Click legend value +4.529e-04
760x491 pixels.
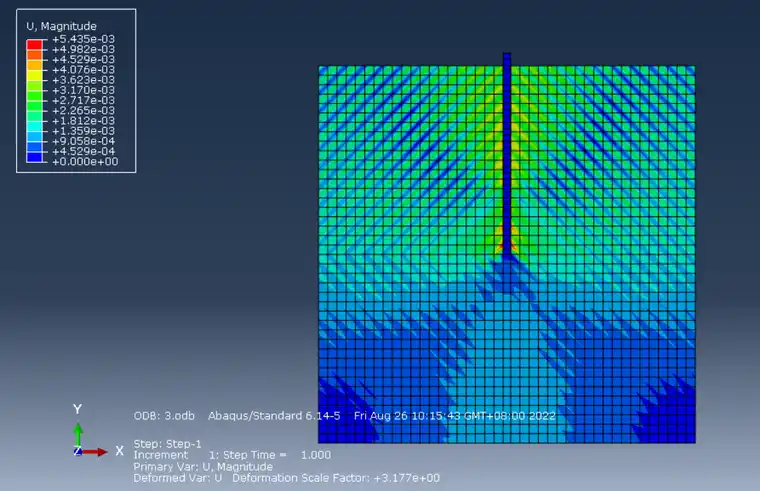83,151
